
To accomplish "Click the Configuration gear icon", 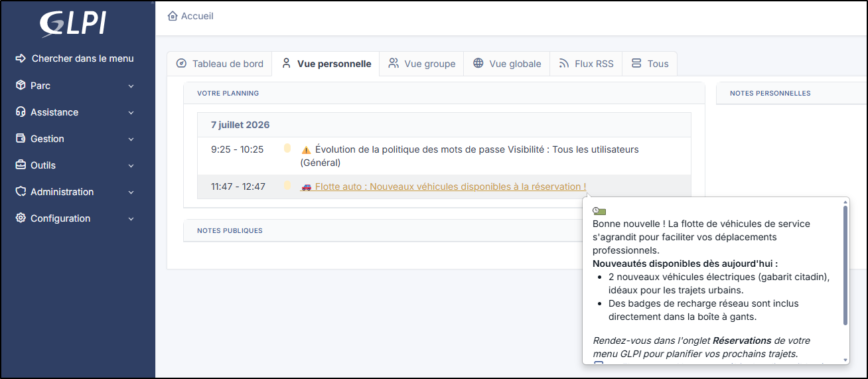I will pyautogui.click(x=21, y=218).
